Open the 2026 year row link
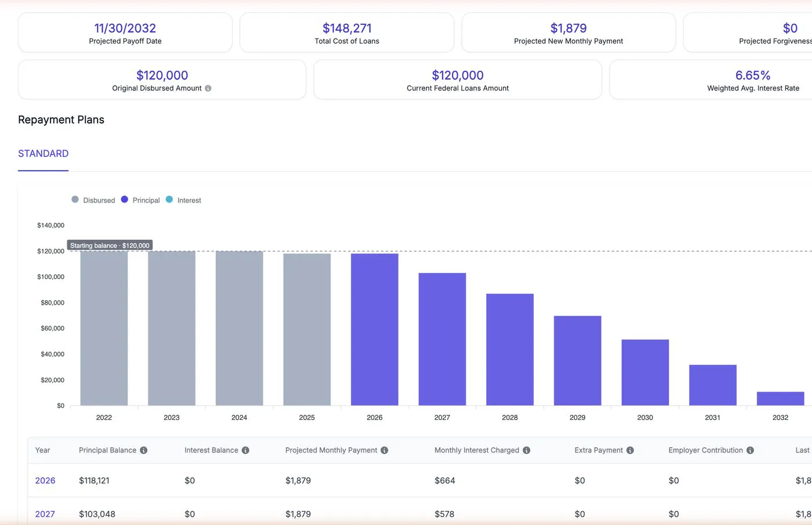812x525 pixels. tap(45, 480)
